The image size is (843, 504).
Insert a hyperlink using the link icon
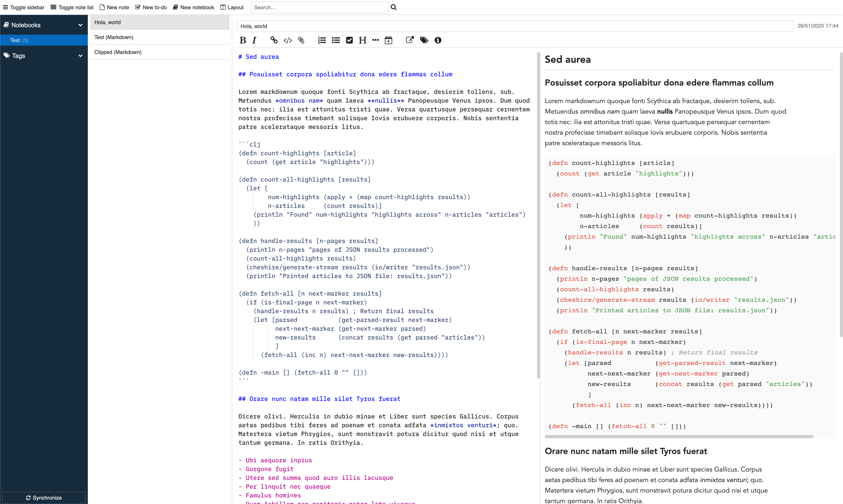click(x=274, y=40)
